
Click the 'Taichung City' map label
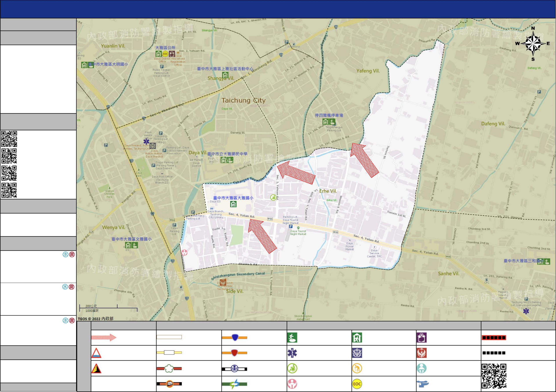tap(243, 100)
